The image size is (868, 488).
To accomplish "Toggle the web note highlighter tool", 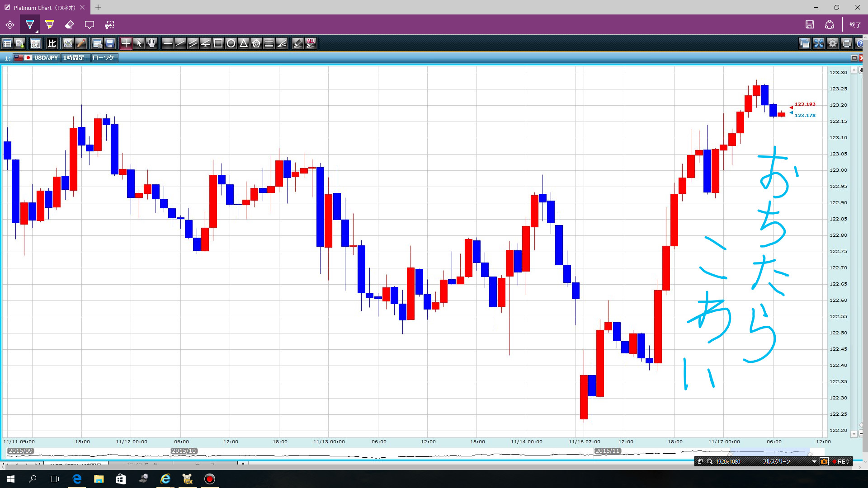I will pos(50,24).
